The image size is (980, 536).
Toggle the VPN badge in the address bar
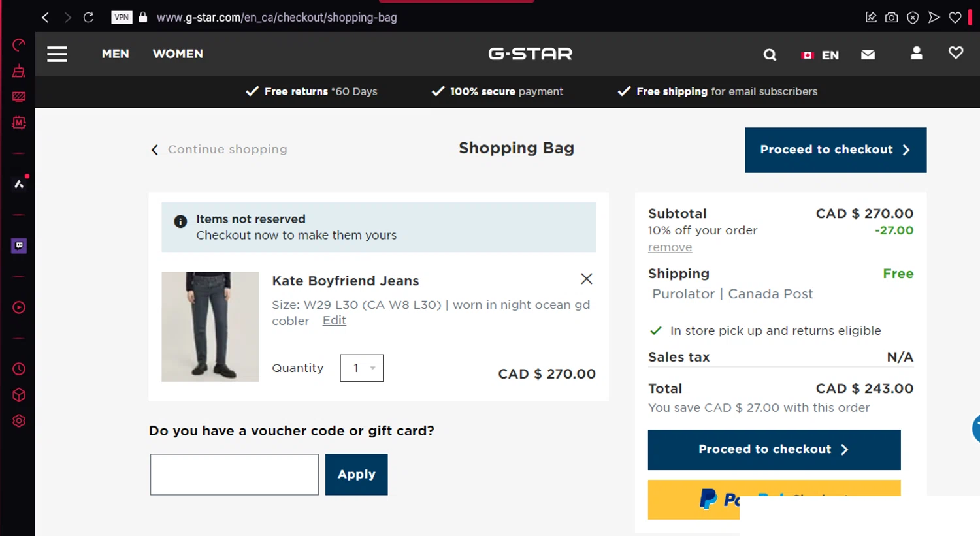pyautogui.click(x=122, y=18)
